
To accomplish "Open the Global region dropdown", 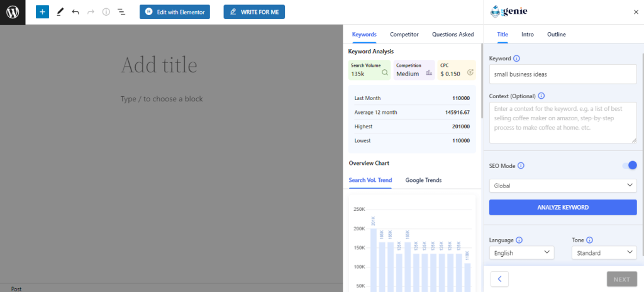I will tap(563, 186).
